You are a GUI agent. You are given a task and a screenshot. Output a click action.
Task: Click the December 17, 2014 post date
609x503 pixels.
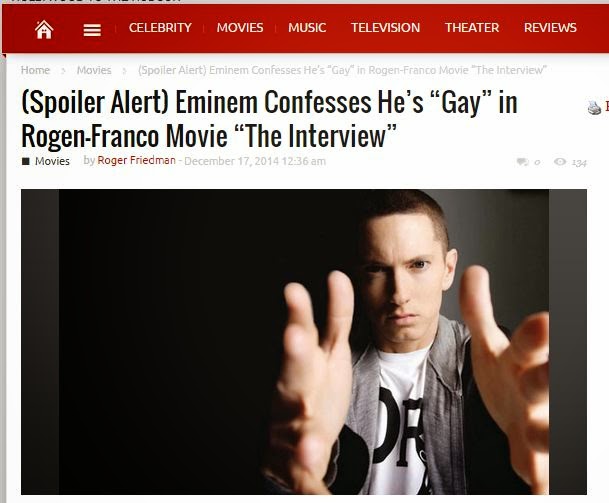point(255,161)
